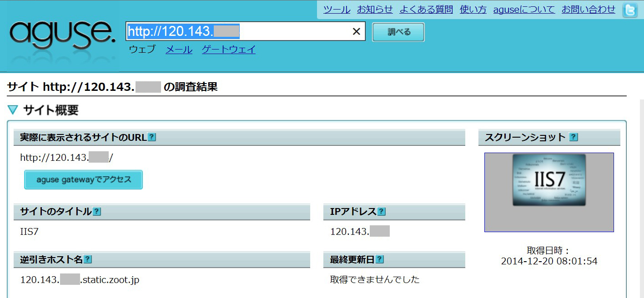644x298 pixels.
Task: Switch to the メール tab
Action: tap(179, 50)
